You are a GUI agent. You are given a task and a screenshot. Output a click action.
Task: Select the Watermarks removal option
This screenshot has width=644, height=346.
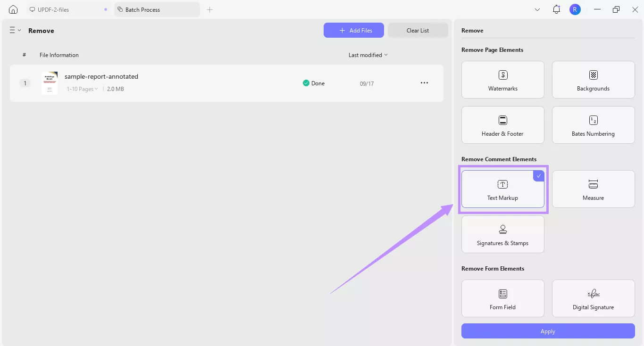(502, 79)
